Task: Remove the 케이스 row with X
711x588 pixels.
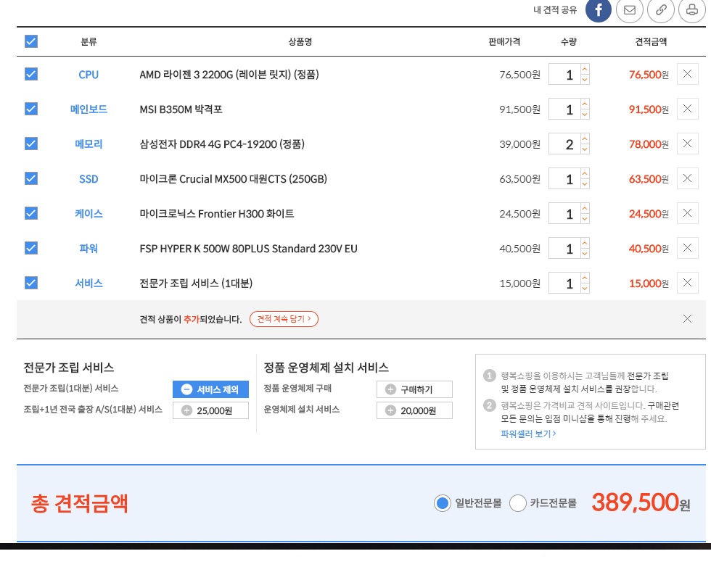Action: pyautogui.click(x=688, y=213)
